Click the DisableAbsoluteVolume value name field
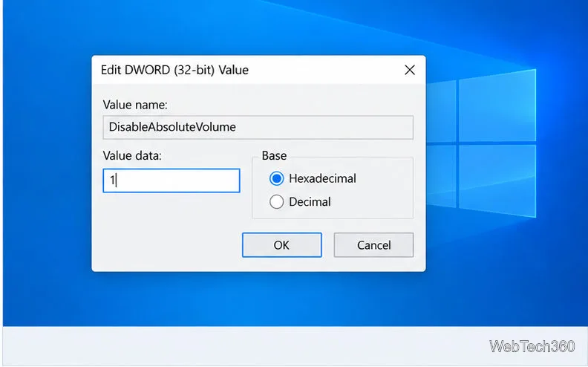 click(258, 127)
